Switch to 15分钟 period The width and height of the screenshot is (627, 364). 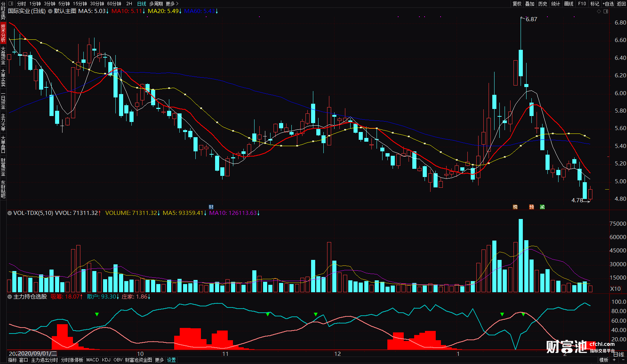click(x=80, y=4)
